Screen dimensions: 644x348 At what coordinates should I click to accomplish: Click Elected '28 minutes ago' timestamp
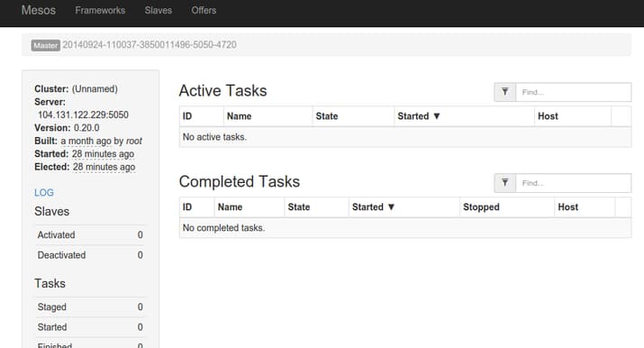click(x=104, y=167)
